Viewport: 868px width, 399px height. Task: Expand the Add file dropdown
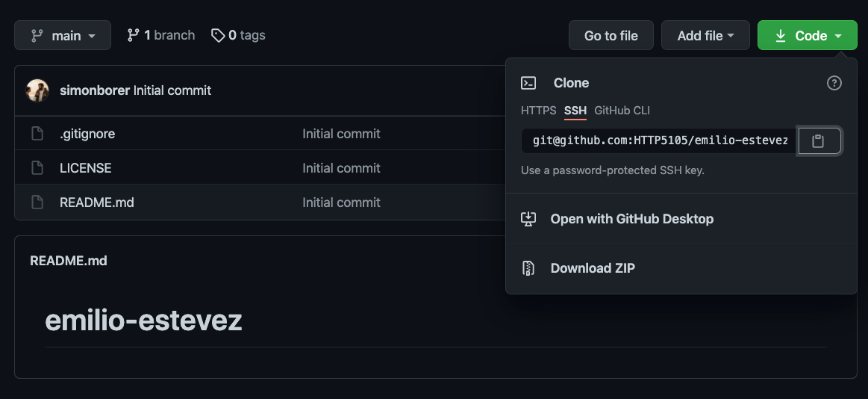click(705, 35)
